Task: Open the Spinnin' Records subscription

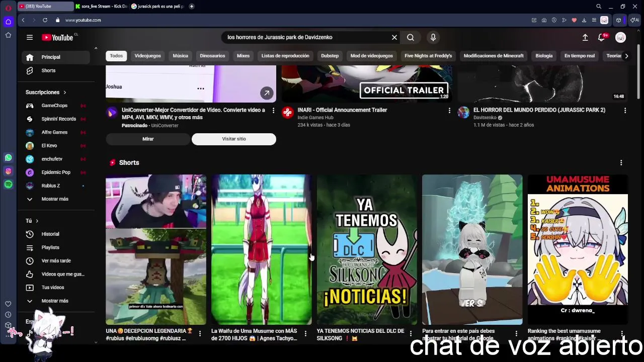Action: pyautogui.click(x=55, y=119)
